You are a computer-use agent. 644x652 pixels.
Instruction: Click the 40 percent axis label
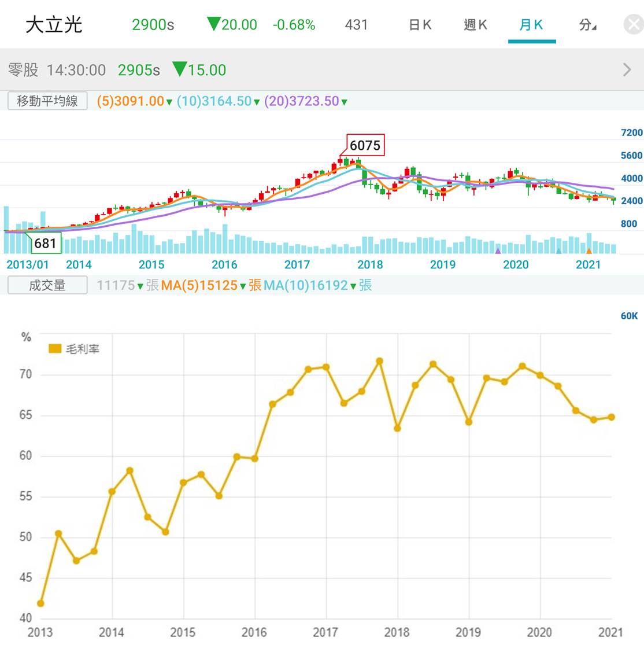coord(26,618)
